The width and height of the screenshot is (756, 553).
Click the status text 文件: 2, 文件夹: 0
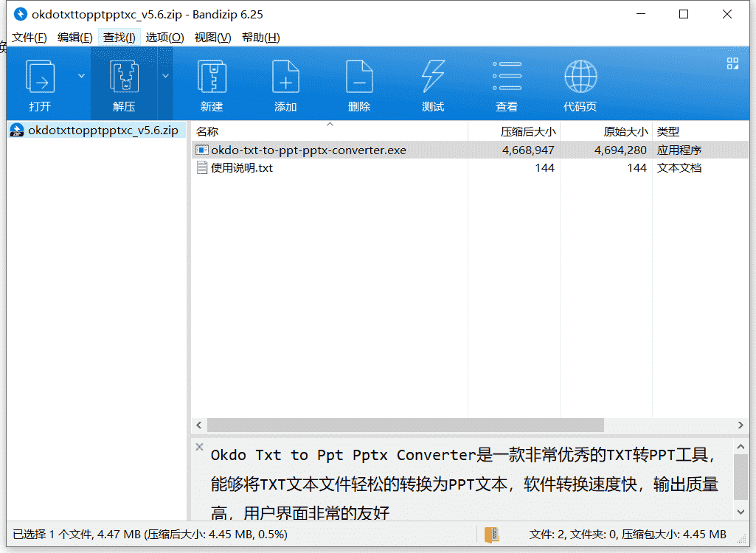point(573,534)
